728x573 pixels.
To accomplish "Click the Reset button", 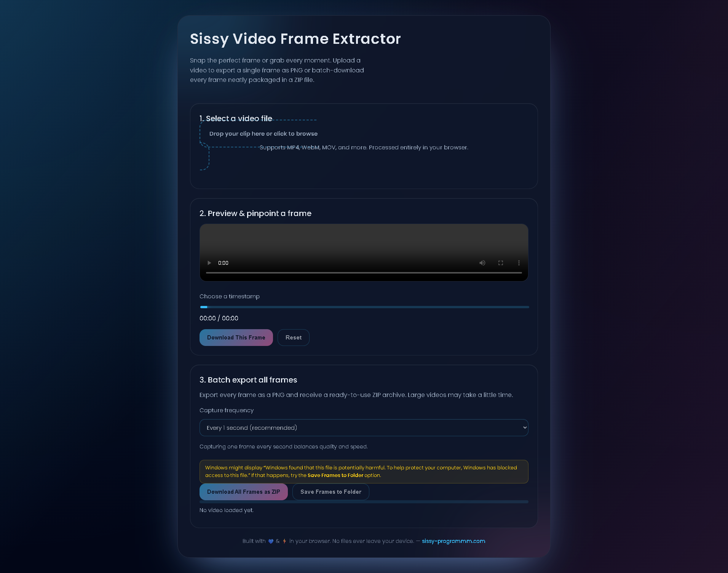I will pos(294,338).
